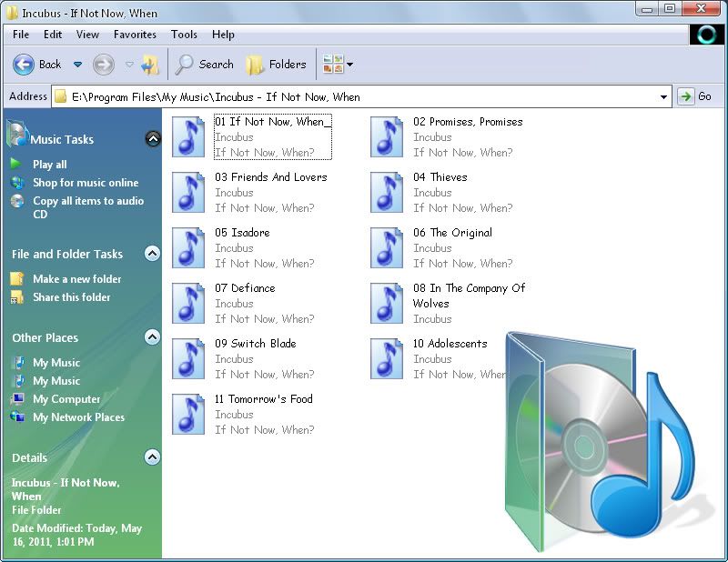Open the View menu
The height and width of the screenshot is (562, 728).
coord(87,35)
